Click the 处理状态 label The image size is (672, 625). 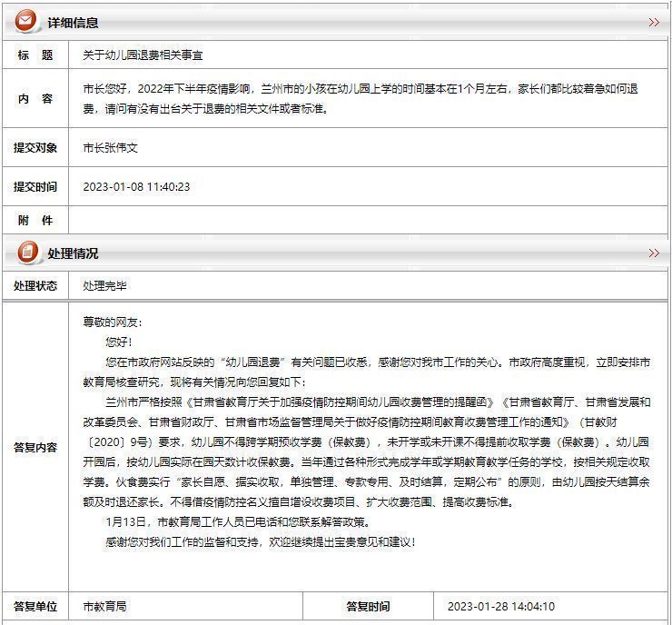[35, 285]
